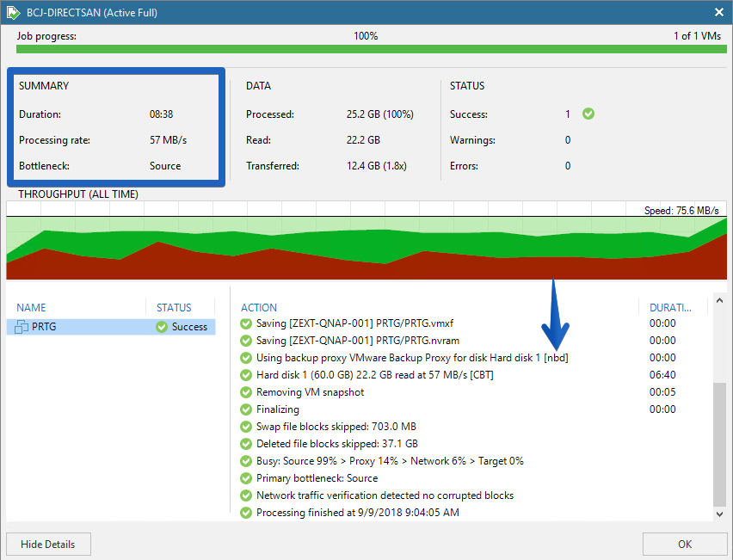Click the 06:40 duration value

[662, 375]
